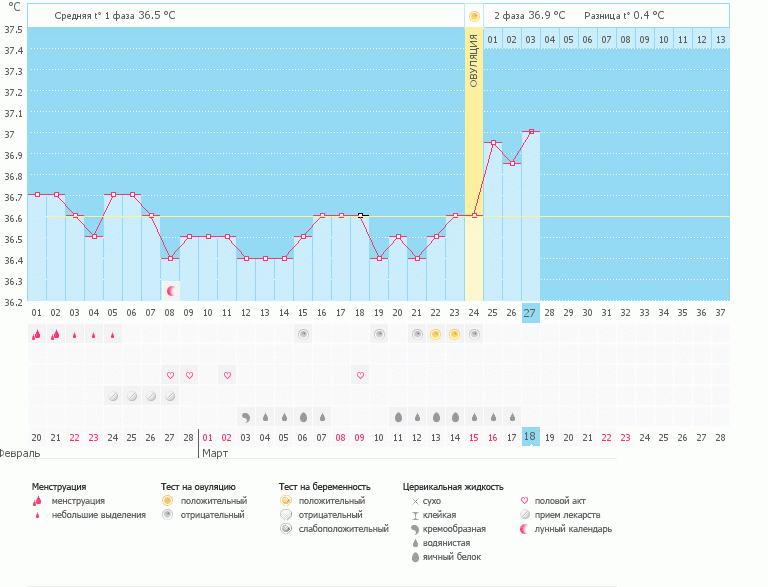Click the lunar calendar moon icon on cycle day 08

tap(171, 291)
